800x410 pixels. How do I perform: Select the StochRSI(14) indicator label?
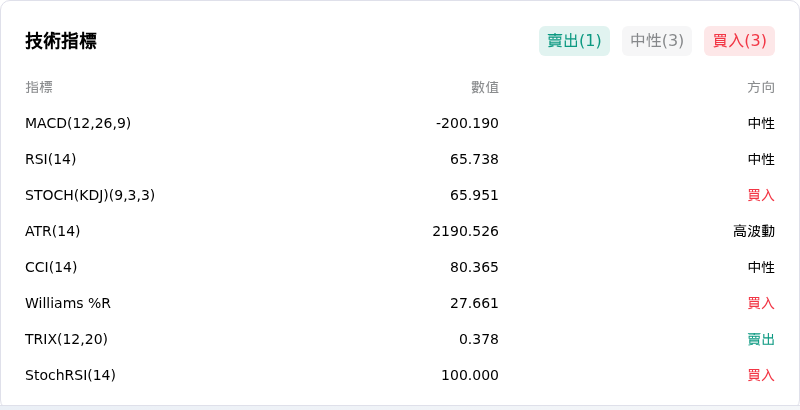[70, 375]
